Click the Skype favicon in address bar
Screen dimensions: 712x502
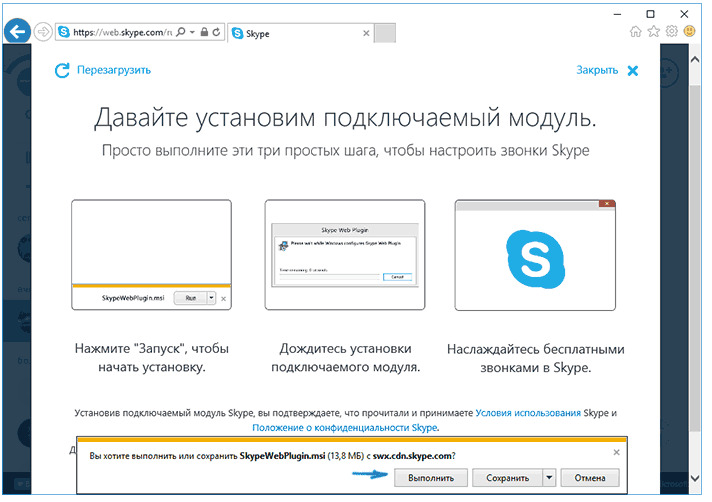(x=64, y=32)
